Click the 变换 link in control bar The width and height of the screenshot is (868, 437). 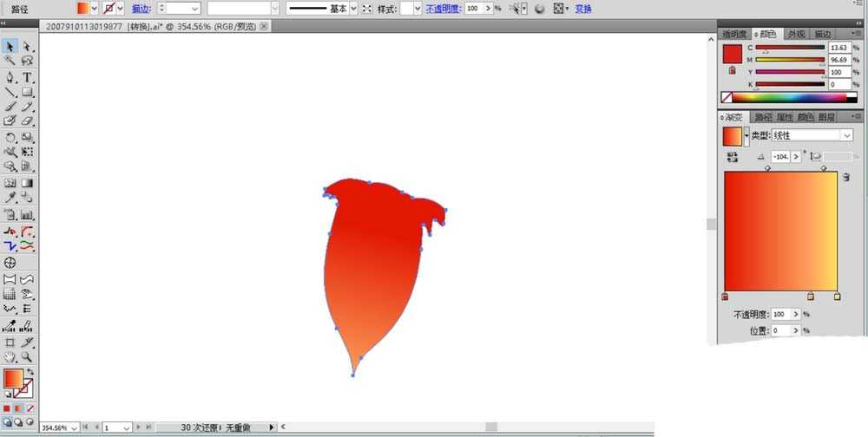pos(583,9)
